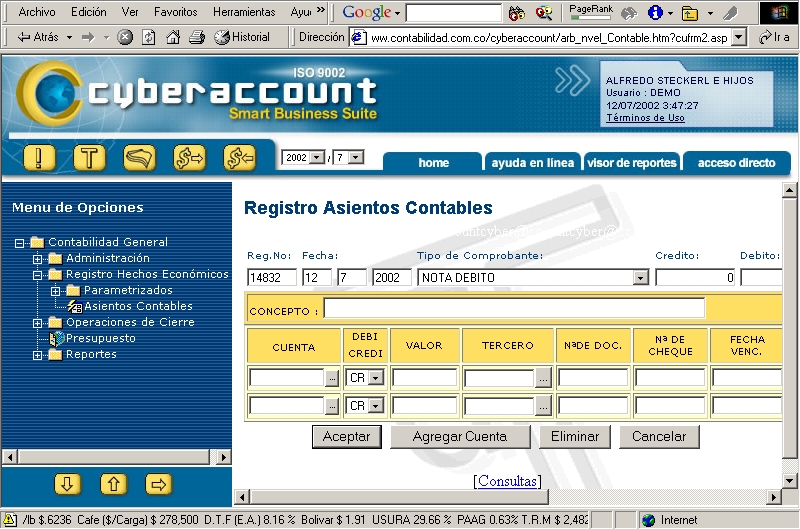The width and height of the screenshot is (800, 529).
Task: Open the Edición menu
Action: (x=89, y=12)
